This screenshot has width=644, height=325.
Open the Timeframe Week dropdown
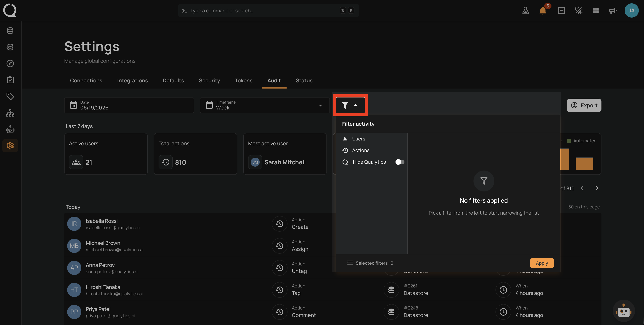(x=265, y=105)
